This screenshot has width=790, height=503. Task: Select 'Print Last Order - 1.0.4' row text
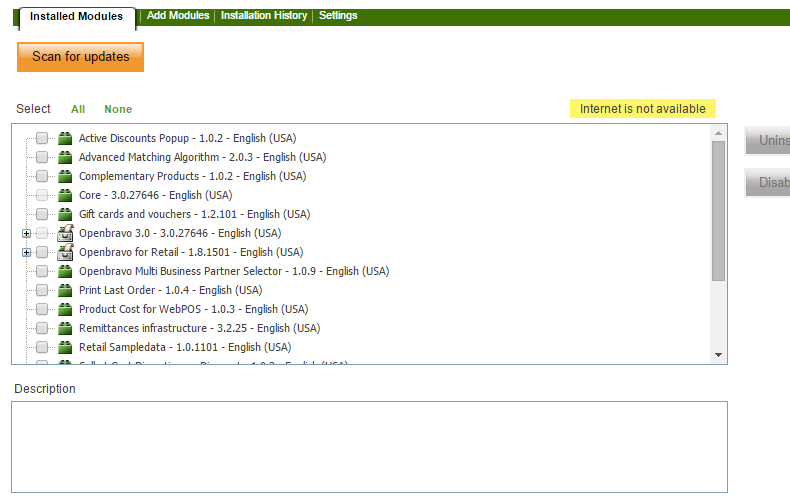[171, 290]
